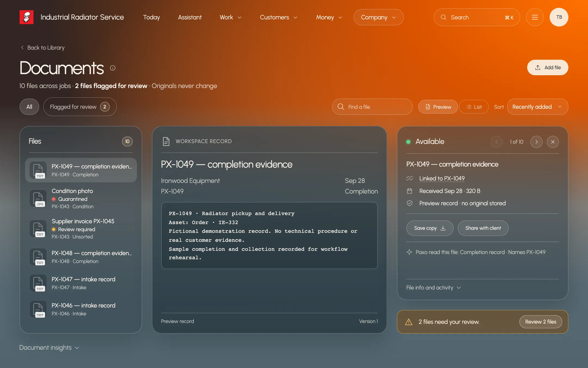Click the link icon beside Linked to PX-1049

[409, 178]
